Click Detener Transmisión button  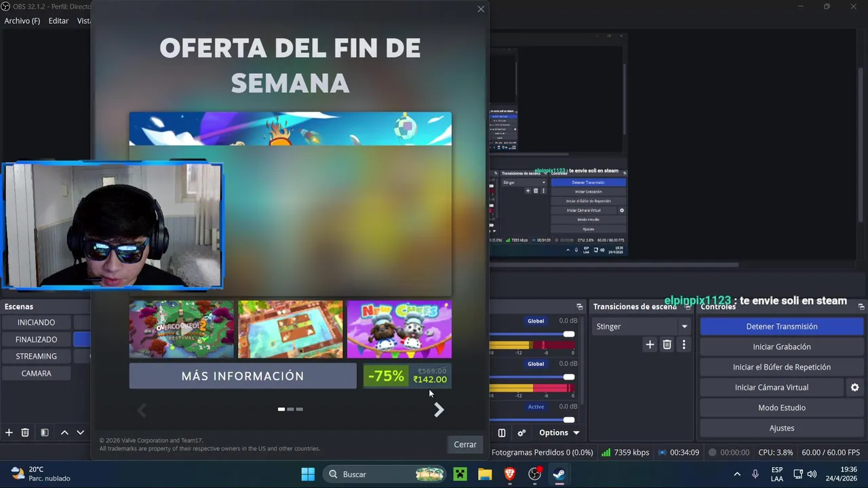click(782, 327)
